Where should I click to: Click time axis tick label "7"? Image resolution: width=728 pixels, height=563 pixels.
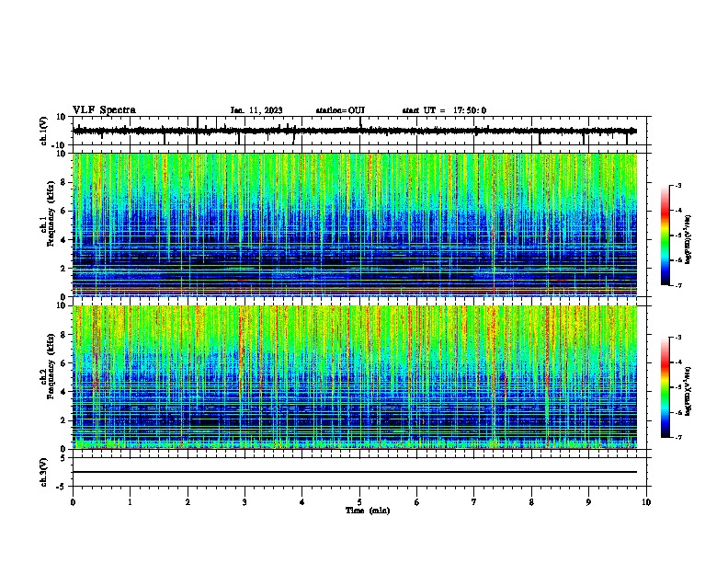474,502
